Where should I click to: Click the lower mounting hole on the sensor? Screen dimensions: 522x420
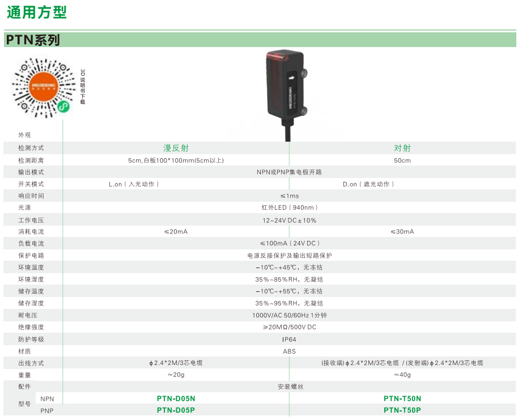click(304, 111)
